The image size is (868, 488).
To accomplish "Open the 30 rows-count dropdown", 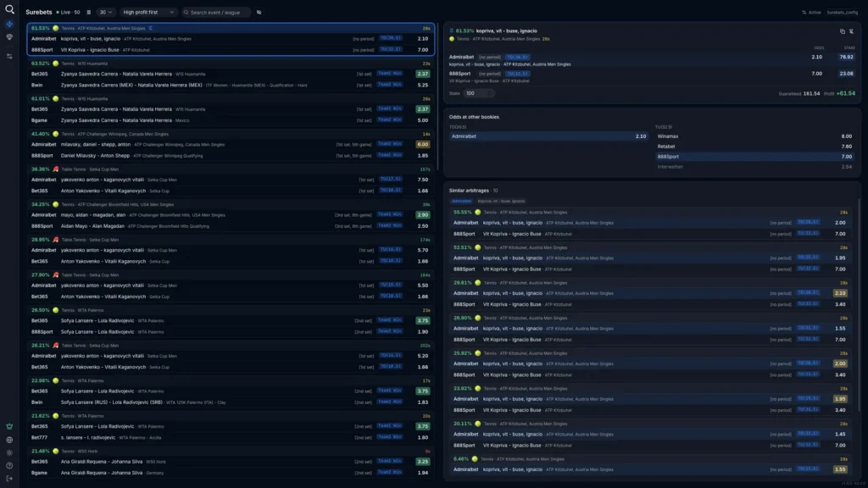I will [x=105, y=12].
